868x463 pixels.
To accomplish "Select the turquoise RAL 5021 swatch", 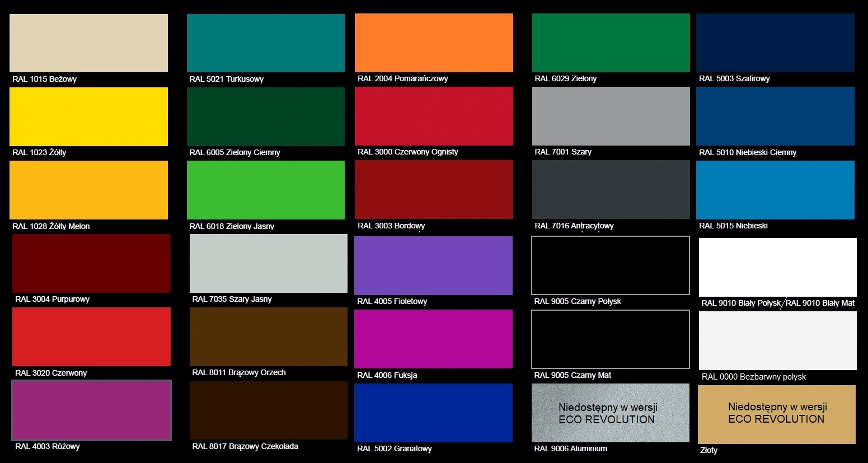I will tap(266, 43).
